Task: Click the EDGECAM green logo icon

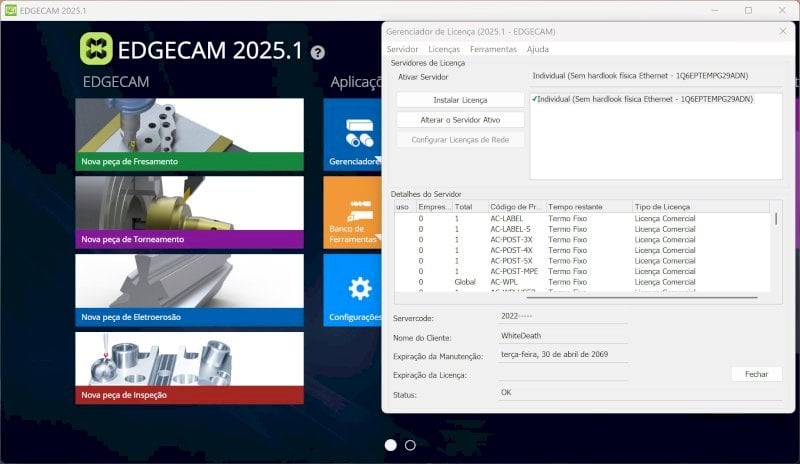Action: 96,48
